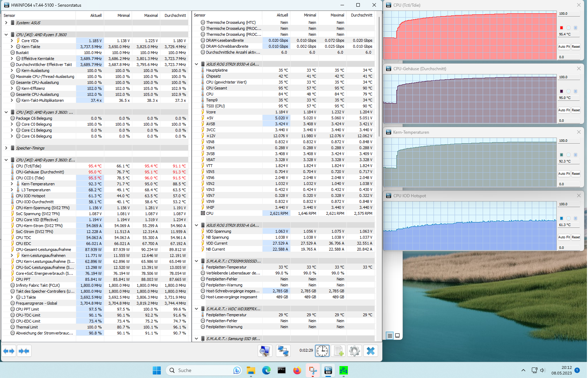588x378 pixels.
Task: Click the Maximal column header on left panel
Action: [151, 15]
